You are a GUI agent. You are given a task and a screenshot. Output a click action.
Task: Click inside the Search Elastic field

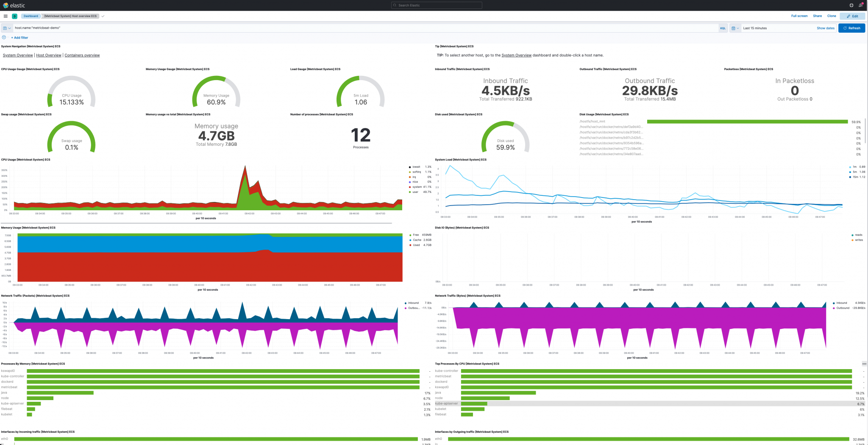coord(437,5)
